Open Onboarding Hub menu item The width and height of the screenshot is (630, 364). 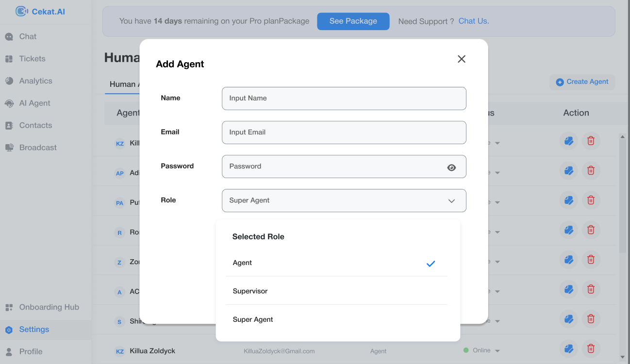49,307
